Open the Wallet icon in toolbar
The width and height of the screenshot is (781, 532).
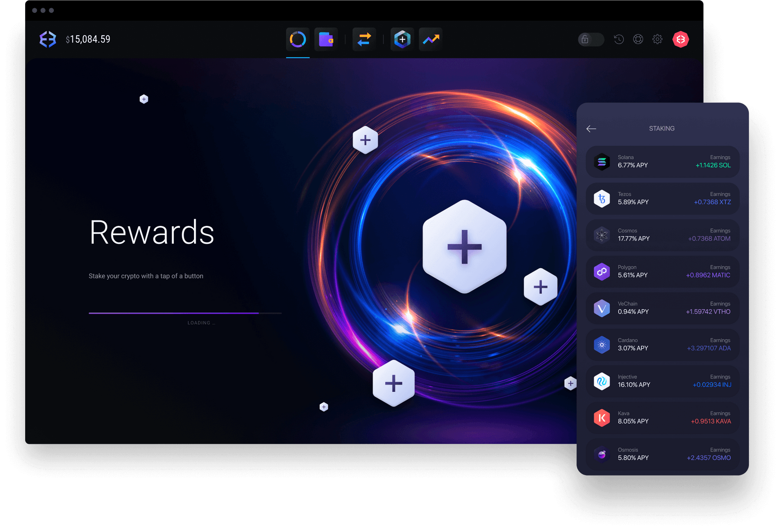pos(326,39)
